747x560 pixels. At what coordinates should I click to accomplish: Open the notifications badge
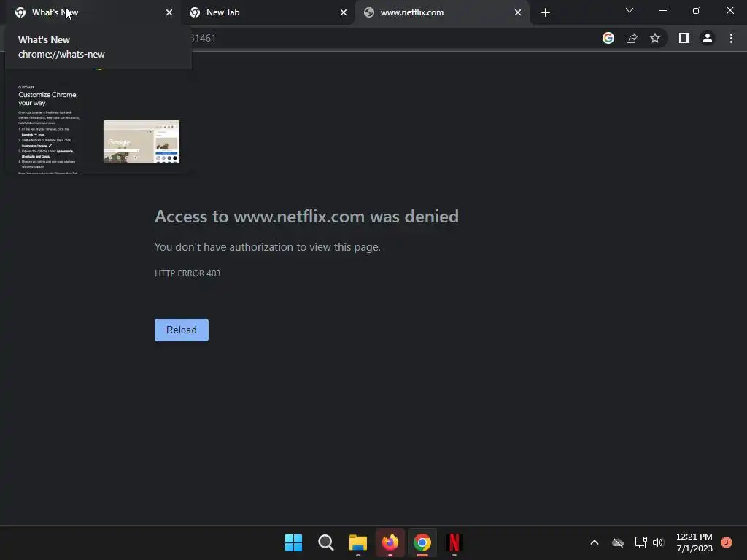[727, 542]
